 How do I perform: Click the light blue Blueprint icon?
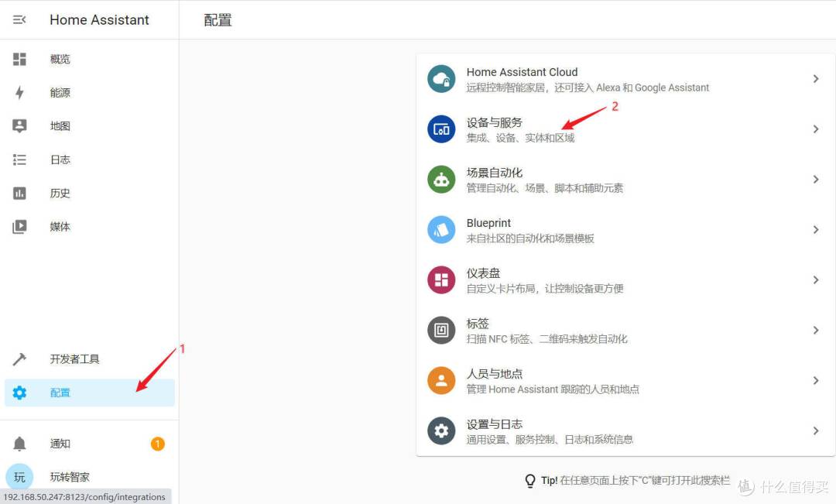441,230
